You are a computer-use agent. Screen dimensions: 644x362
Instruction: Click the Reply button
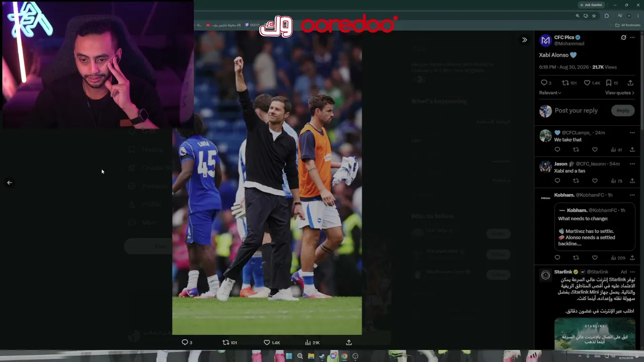click(x=623, y=111)
